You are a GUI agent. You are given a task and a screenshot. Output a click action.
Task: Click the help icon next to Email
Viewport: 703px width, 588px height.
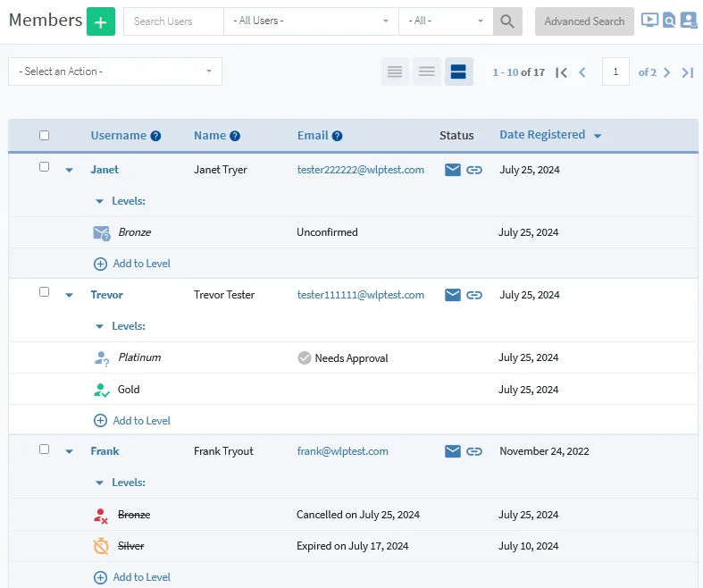click(x=337, y=136)
